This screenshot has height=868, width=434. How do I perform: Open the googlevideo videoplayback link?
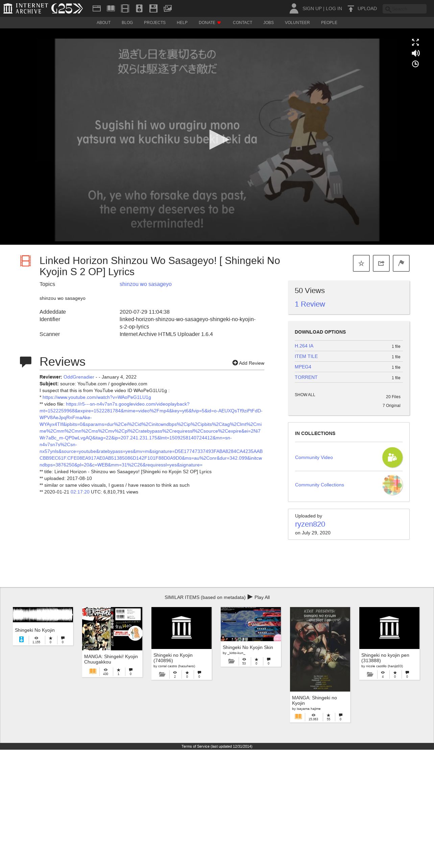(x=151, y=434)
